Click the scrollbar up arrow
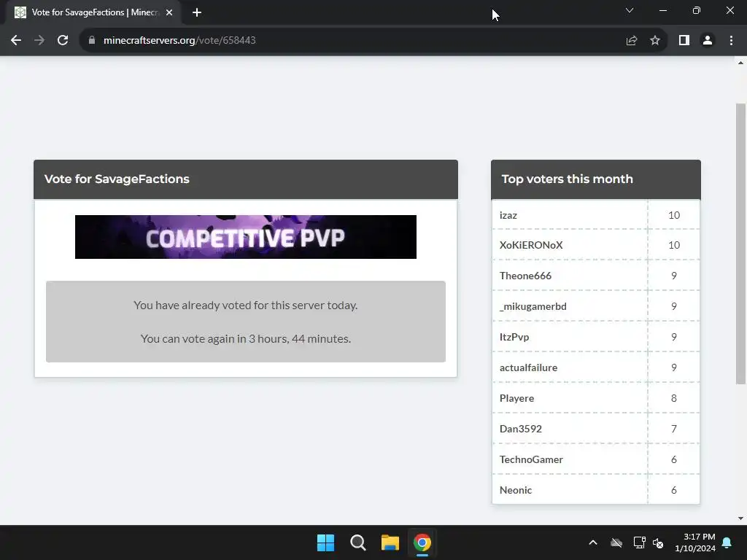 click(x=740, y=63)
